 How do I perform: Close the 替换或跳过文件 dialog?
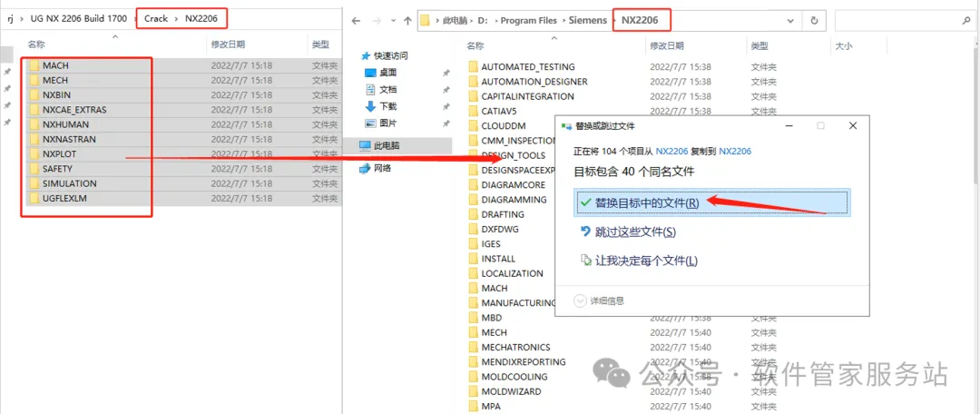pyautogui.click(x=852, y=125)
